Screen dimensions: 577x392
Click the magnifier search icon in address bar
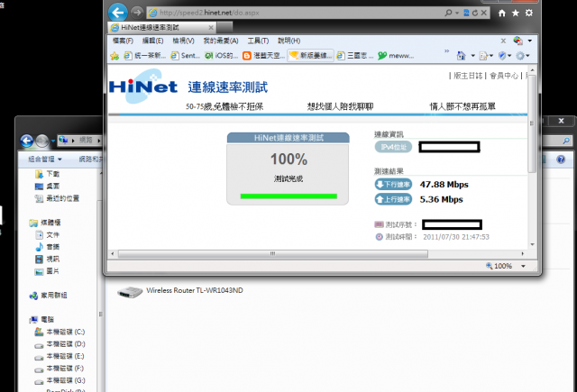[x=448, y=13]
